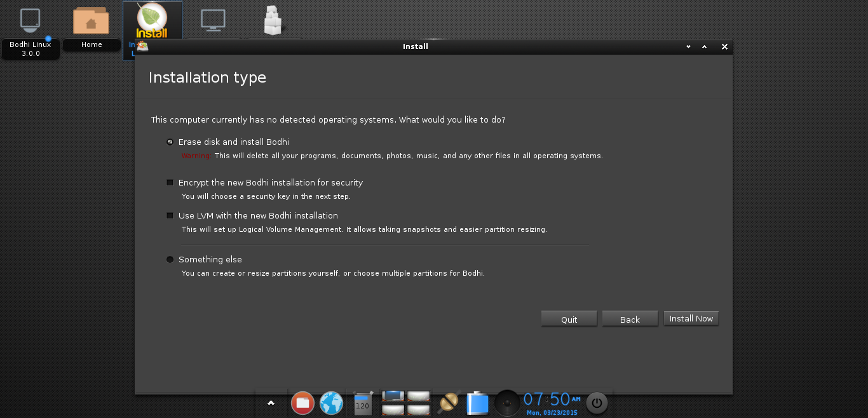Open the round black speaker volume gadget
868x418 pixels.
point(507,403)
